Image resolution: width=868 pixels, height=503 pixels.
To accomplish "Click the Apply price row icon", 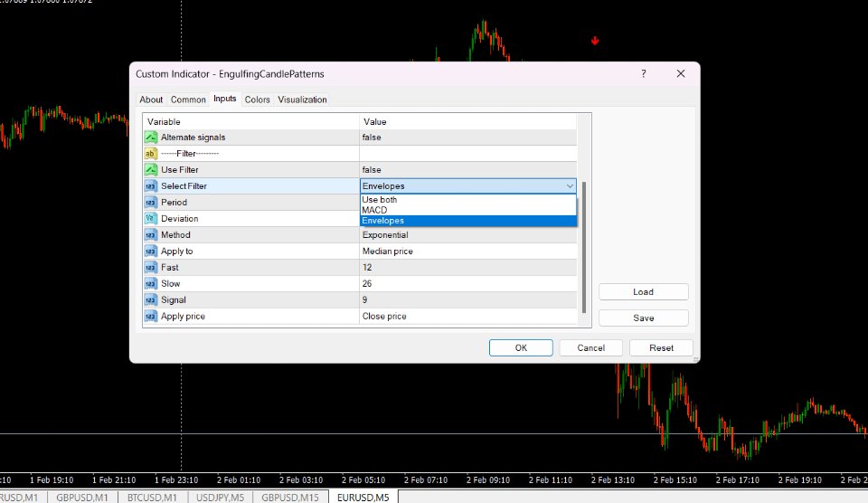I will [x=151, y=317].
